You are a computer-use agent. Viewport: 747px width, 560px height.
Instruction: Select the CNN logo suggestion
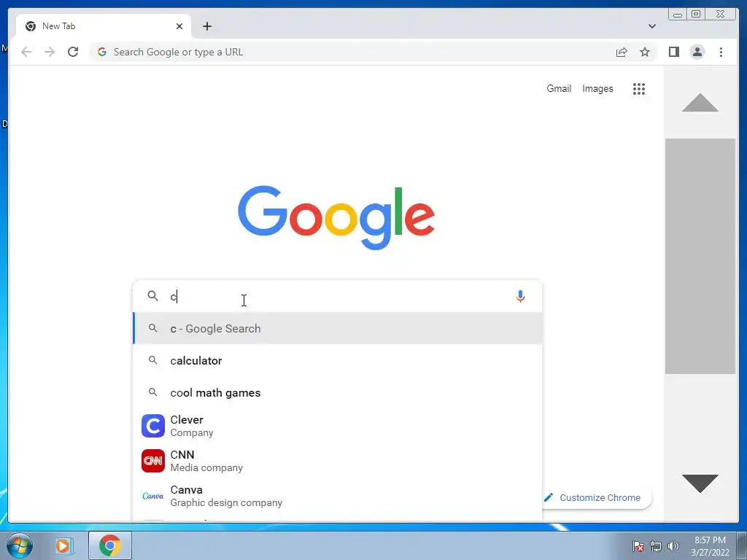click(153, 461)
